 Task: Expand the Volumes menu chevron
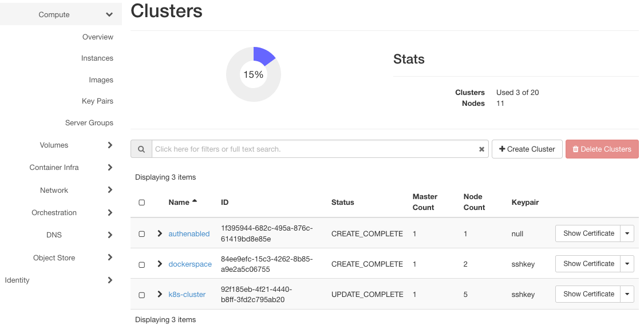[110, 145]
